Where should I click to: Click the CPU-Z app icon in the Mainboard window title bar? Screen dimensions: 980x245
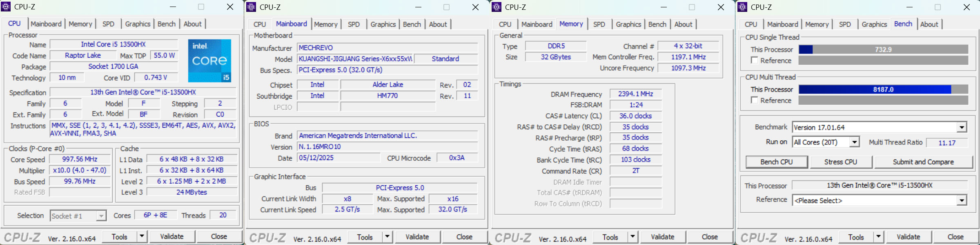[x=252, y=7]
